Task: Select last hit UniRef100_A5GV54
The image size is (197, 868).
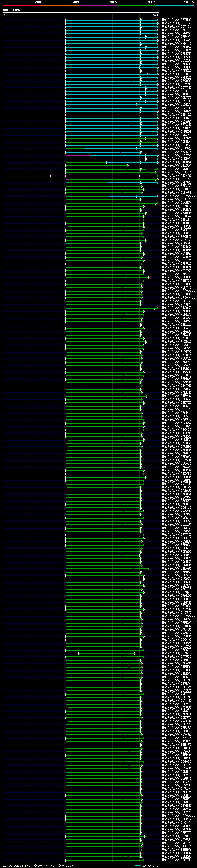Action: (x=177, y=860)
